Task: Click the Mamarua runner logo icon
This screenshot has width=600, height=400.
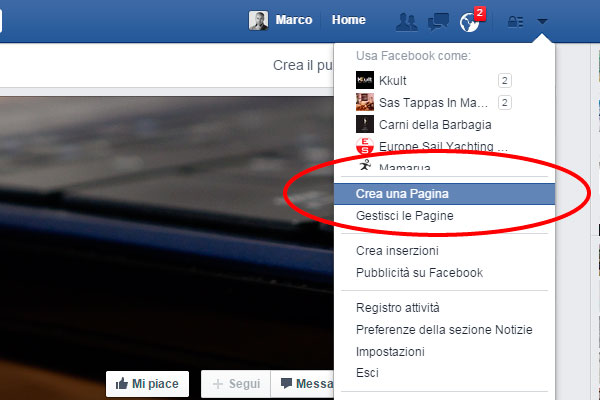Action: pos(365,165)
